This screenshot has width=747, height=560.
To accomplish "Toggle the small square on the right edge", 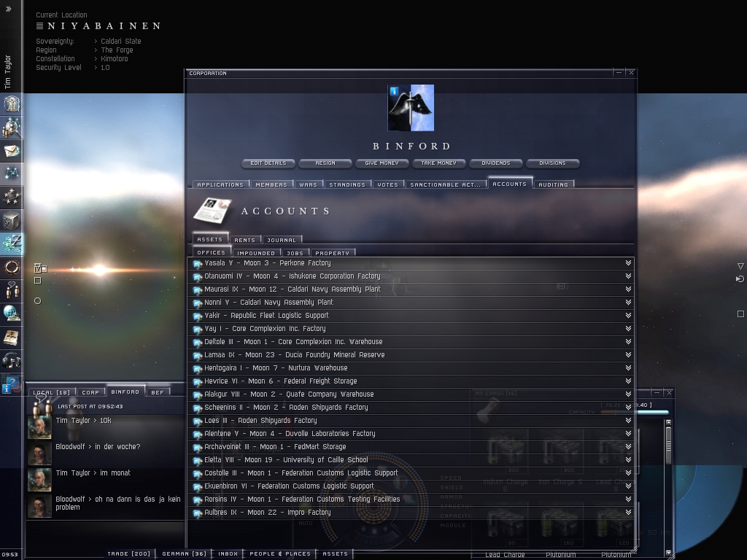I will click(x=740, y=314).
